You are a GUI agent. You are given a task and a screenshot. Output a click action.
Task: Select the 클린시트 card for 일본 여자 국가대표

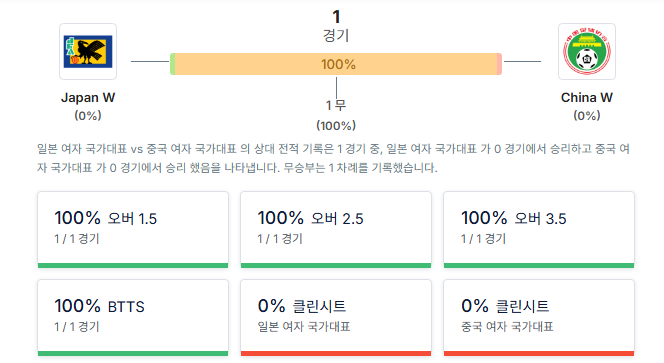click(336, 318)
